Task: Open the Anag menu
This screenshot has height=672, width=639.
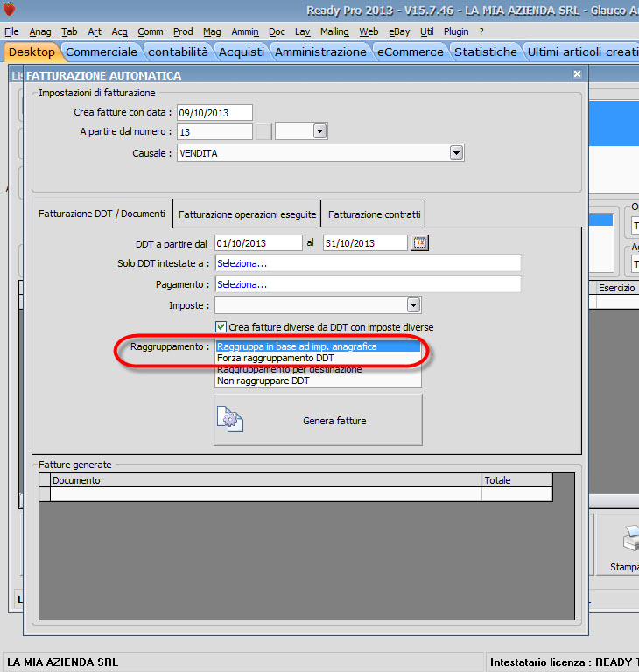Action: click(40, 31)
